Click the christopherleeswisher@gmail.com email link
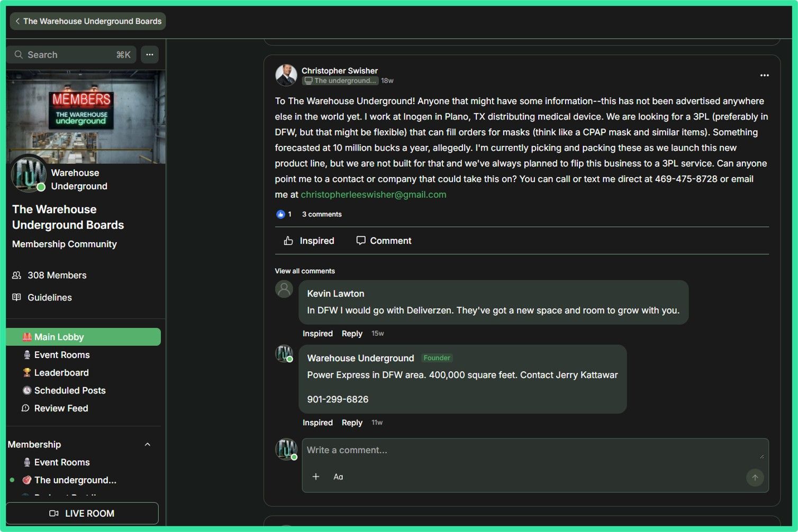The image size is (798, 532). click(x=374, y=195)
